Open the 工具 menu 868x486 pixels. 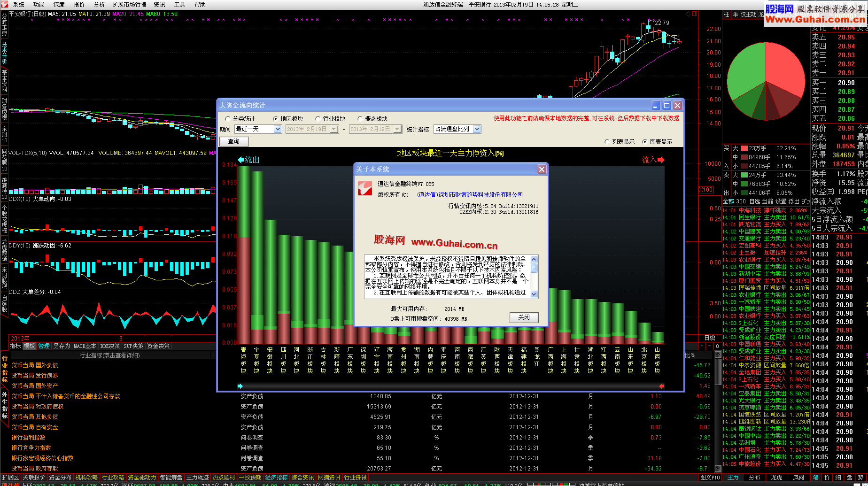180,4
